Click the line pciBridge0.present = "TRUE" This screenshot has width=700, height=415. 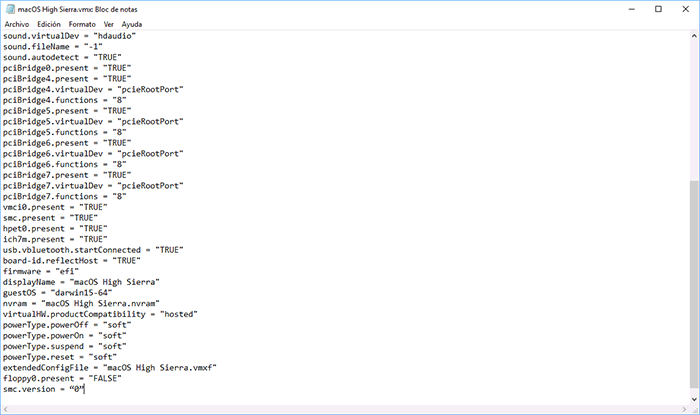[x=67, y=68]
